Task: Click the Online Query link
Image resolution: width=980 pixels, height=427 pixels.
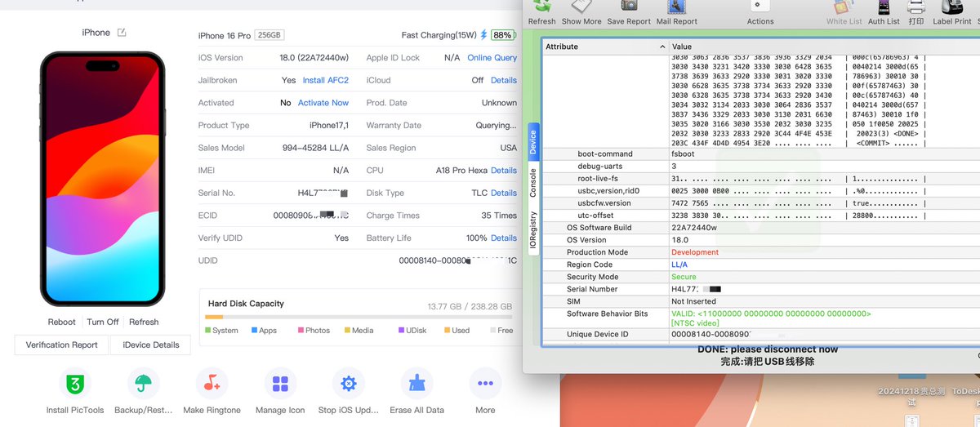Action: point(492,58)
